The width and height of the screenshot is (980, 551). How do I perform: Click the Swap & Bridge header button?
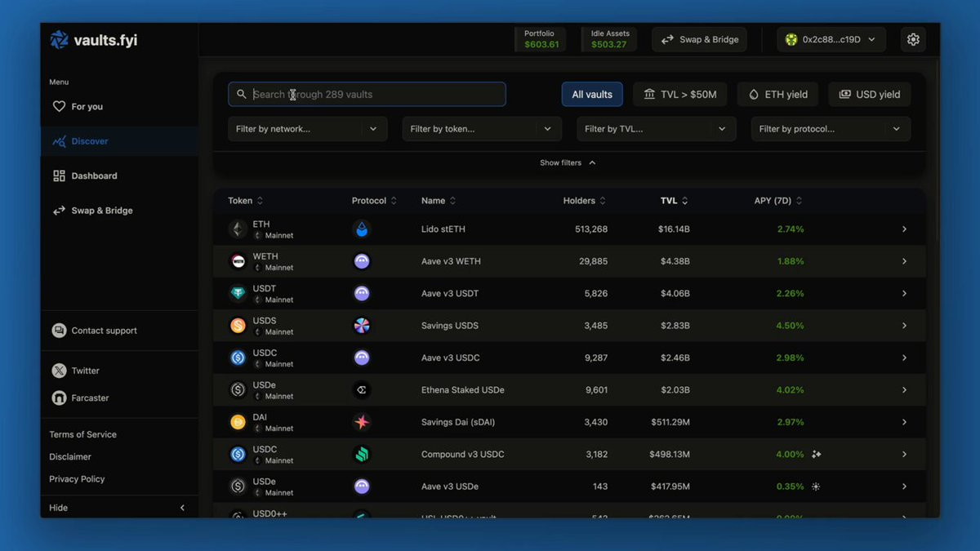(x=699, y=39)
